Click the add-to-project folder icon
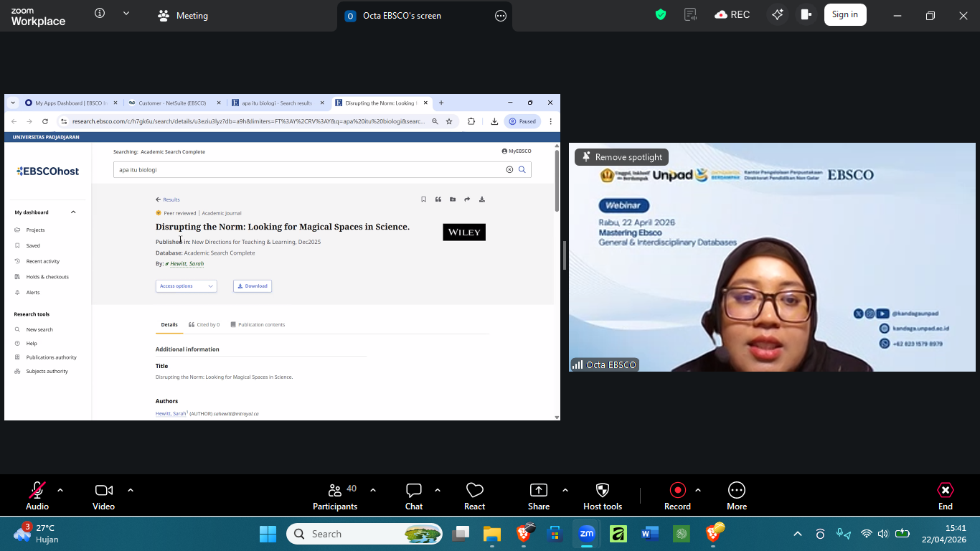The width and height of the screenshot is (980, 551). (453, 199)
